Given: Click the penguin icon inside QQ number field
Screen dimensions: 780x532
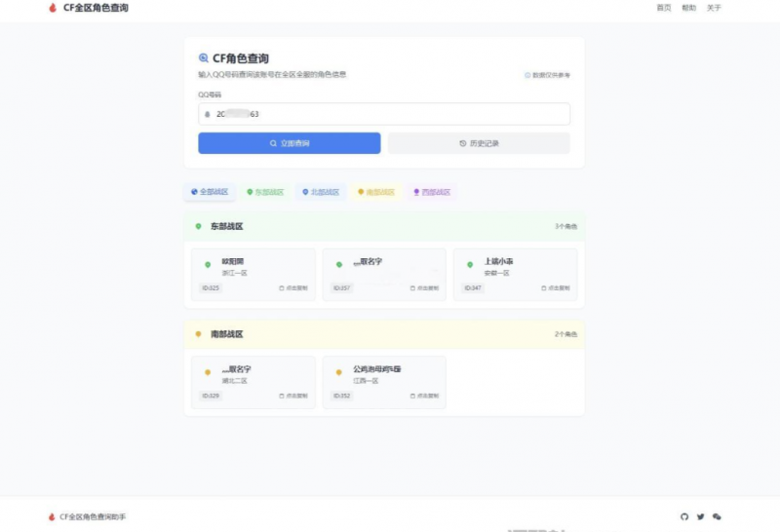Looking at the screenshot, I should pos(208,114).
